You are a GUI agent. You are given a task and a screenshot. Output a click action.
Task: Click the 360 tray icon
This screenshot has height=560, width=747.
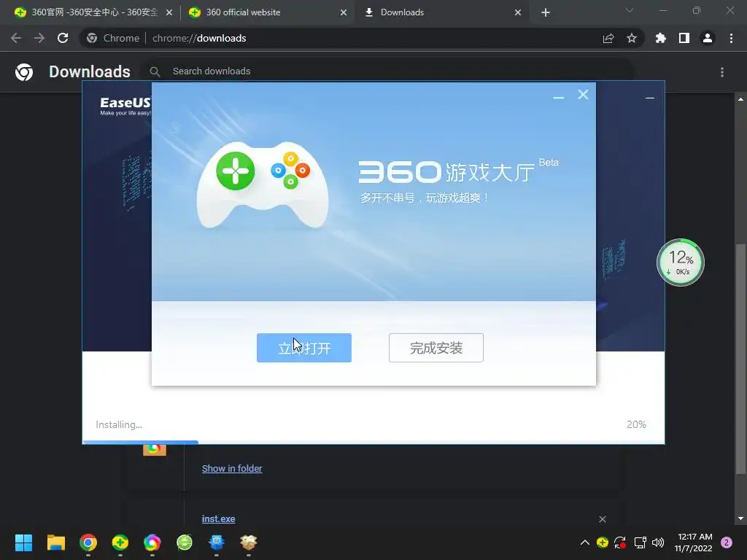pos(602,542)
